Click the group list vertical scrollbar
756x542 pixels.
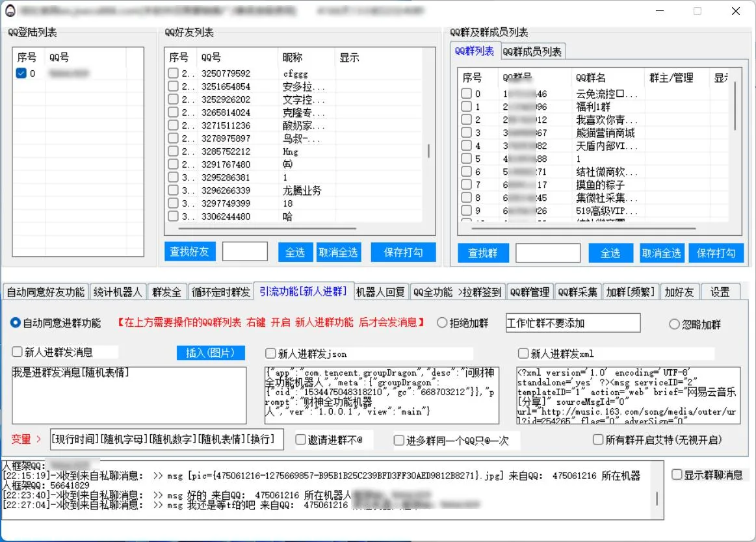pyautogui.click(x=735, y=106)
